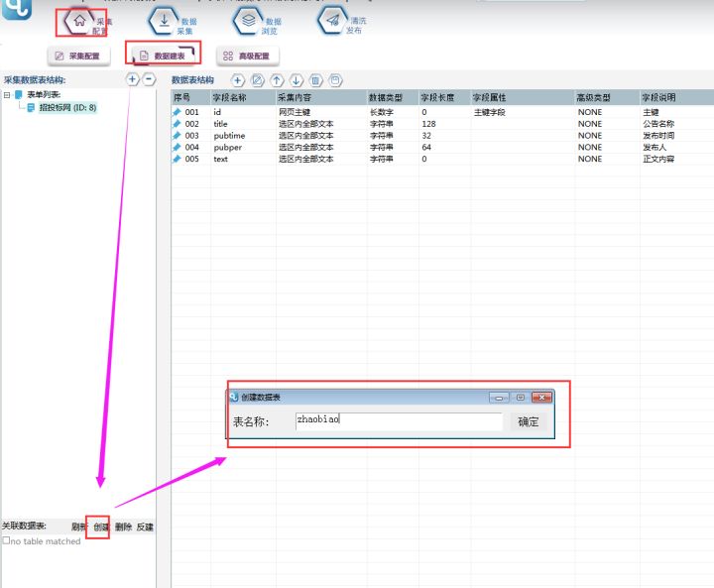The width and height of the screenshot is (714, 588).
Task: Close the 创建数据表 dialog
Action: tap(541, 398)
